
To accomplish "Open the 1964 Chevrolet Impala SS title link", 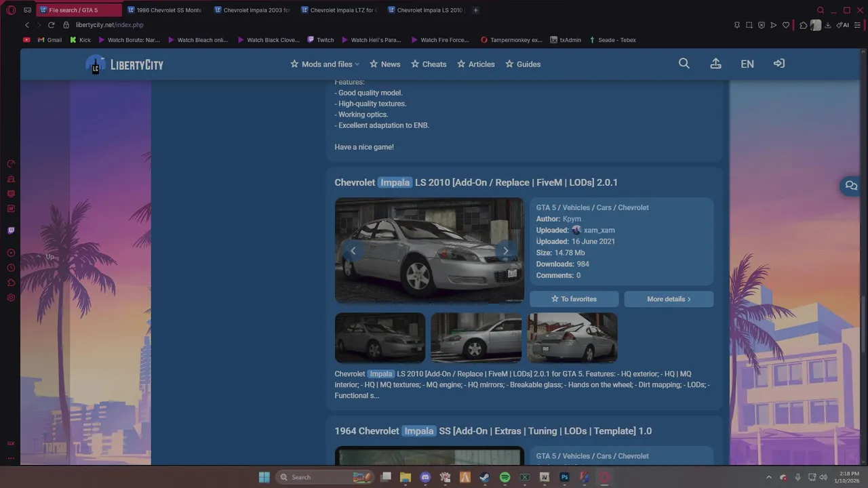I will pos(493,431).
